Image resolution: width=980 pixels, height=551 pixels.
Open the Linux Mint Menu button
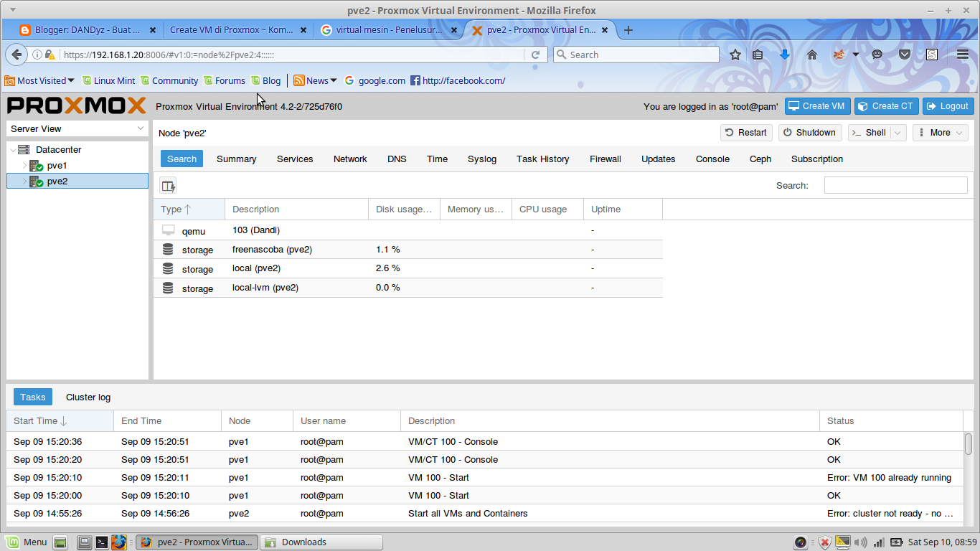pos(26,542)
